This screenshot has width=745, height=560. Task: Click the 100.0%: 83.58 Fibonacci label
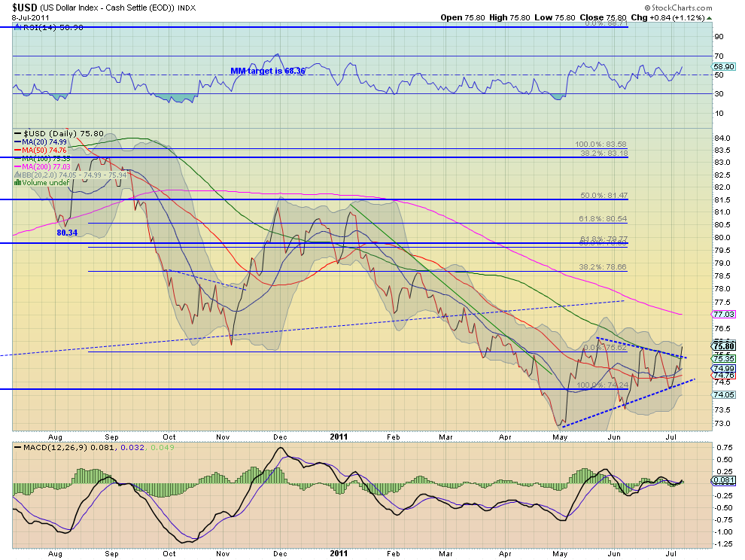coord(601,144)
